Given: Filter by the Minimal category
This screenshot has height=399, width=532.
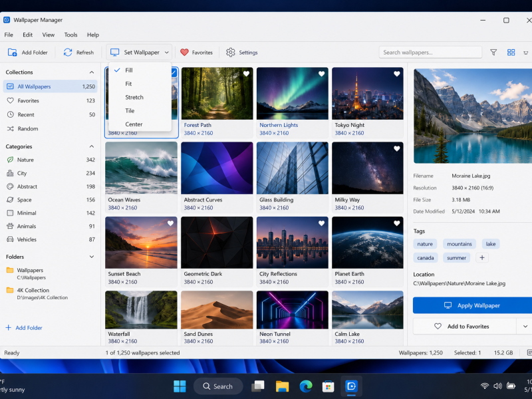Looking at the screenshot, I should click(51, 213).
